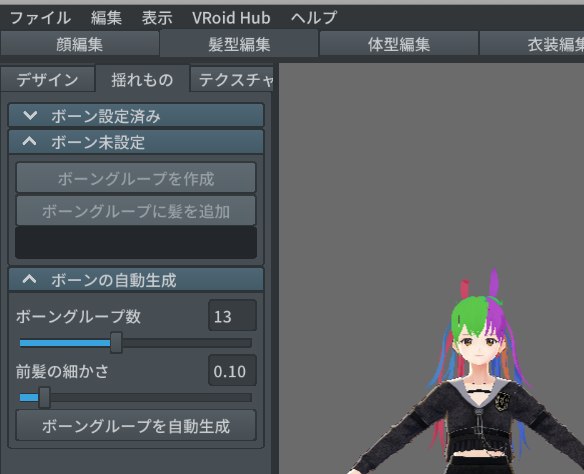The width and height of the screenshot is (584, 474).
Task: Click the ボーングループを自動生成 button
Action: coord(136,425)
